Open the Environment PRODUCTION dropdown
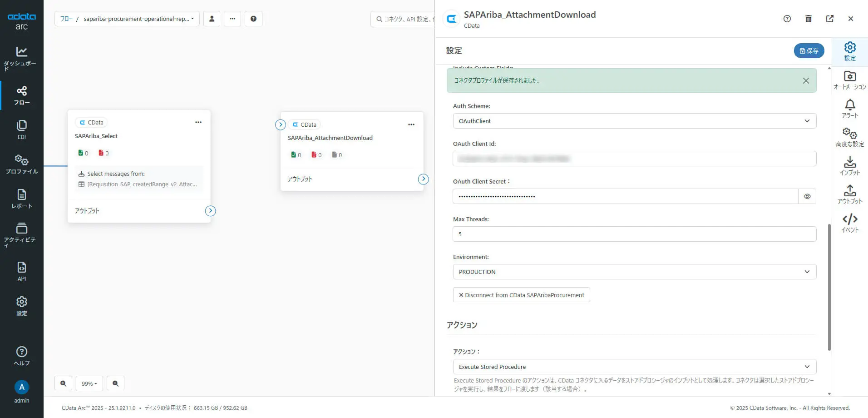 (634, 272)
